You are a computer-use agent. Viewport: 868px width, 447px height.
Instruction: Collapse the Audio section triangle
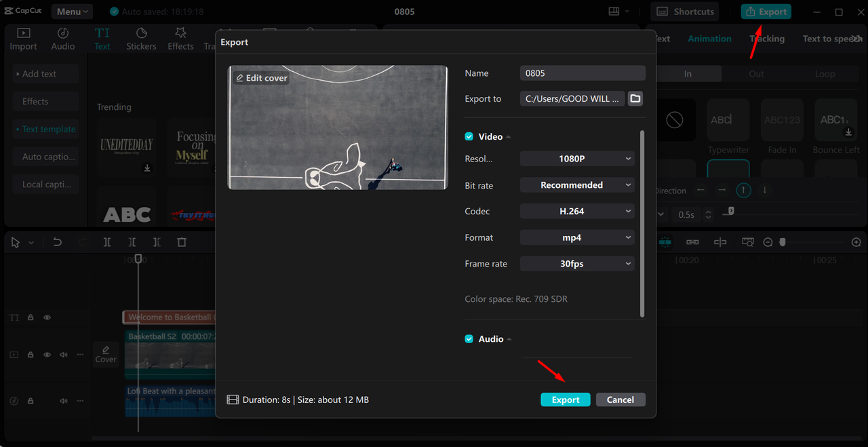point(509,339)
